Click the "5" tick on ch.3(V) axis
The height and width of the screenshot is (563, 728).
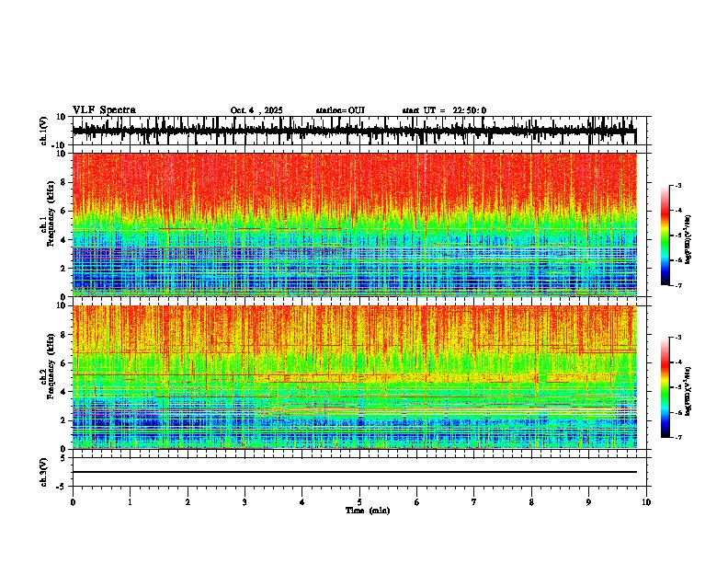click(x=63, y=458)
